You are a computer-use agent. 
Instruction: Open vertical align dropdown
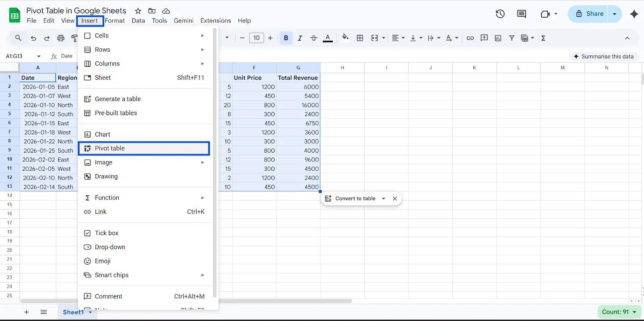click(x=416, y=38)
